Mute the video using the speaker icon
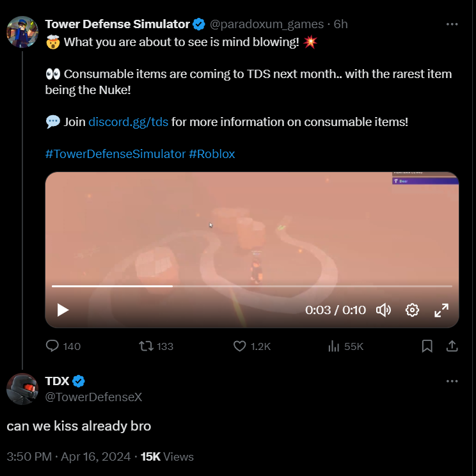The width and height of the screenshot is (476, 476). tap(383, 310)
